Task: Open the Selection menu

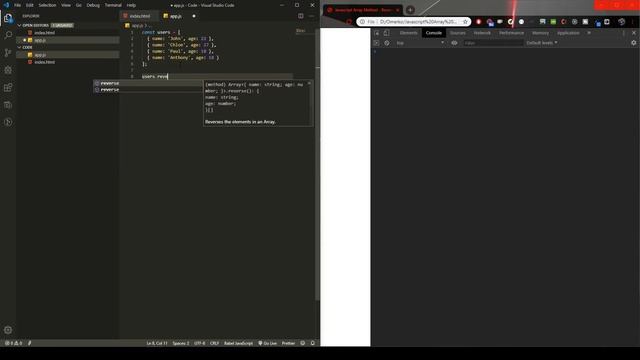Action: click(x=47, y=5)
